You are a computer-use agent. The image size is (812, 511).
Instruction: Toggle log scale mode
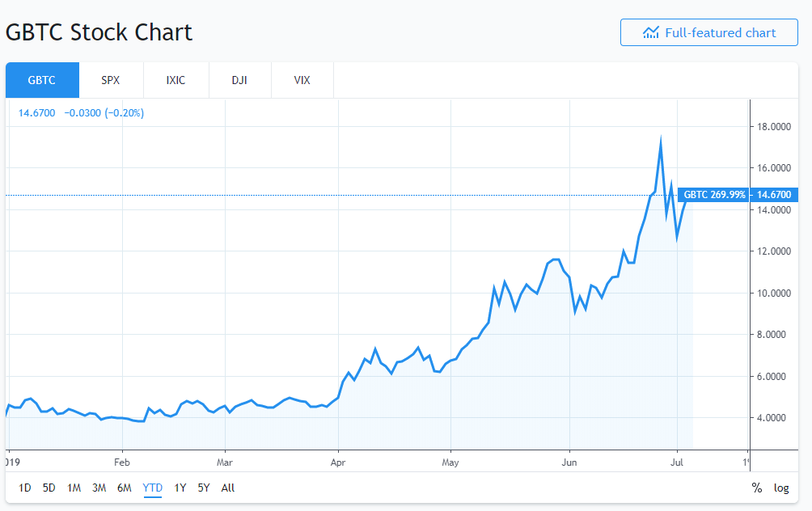[x=781, y=488]
